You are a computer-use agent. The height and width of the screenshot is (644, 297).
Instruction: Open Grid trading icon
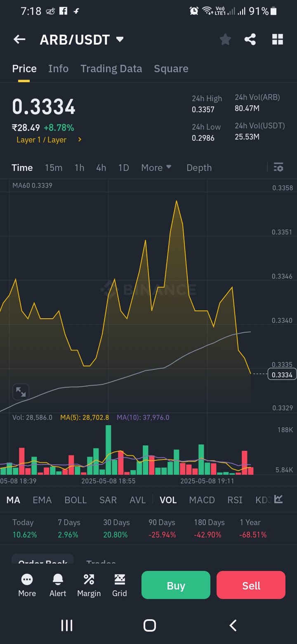[120, 585]
